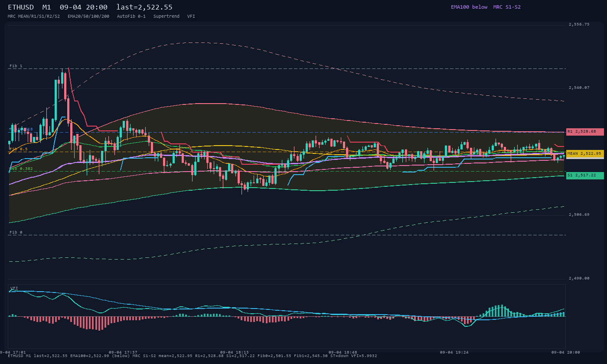Click the 2,506.69 price axis label

pos(579,215)
